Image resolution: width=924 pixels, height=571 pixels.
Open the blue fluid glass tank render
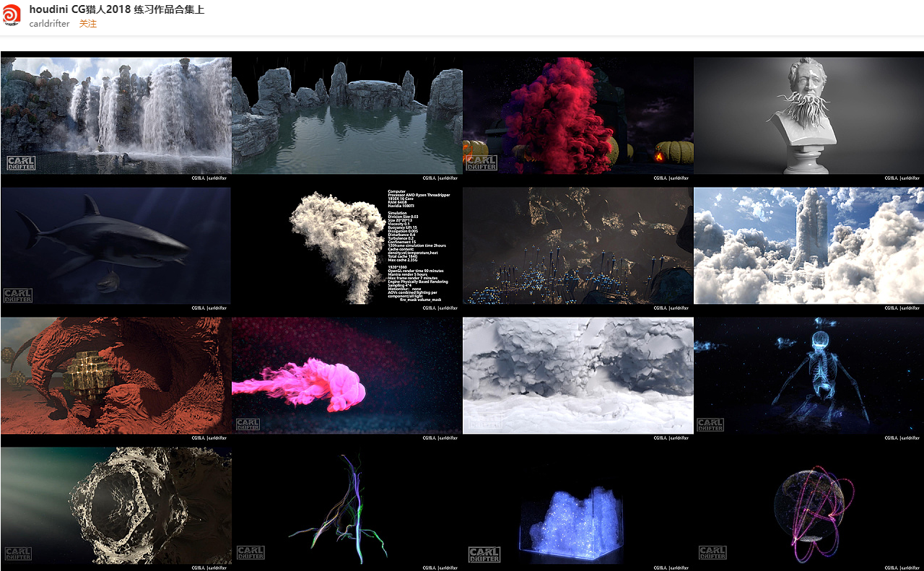(x=577, y=505)
